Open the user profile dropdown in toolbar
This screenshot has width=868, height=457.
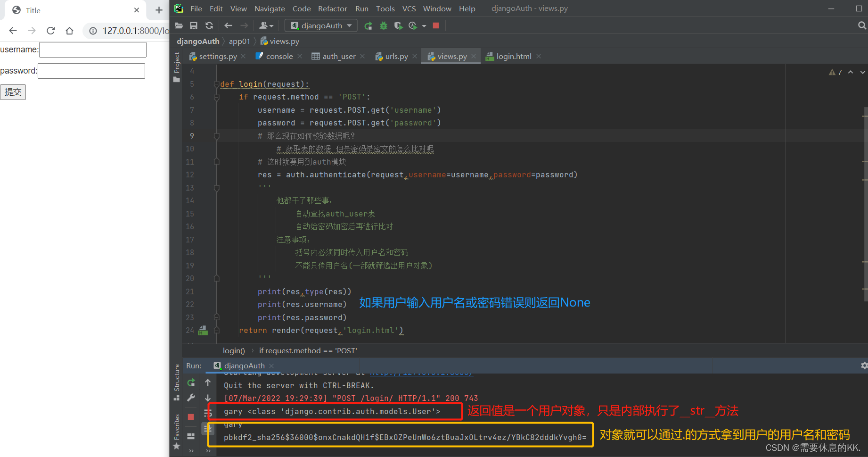pyautogui.click(x=266, y=25)
